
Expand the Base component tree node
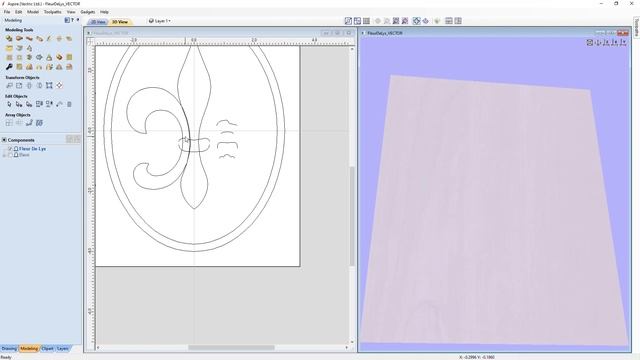(4, 155)
